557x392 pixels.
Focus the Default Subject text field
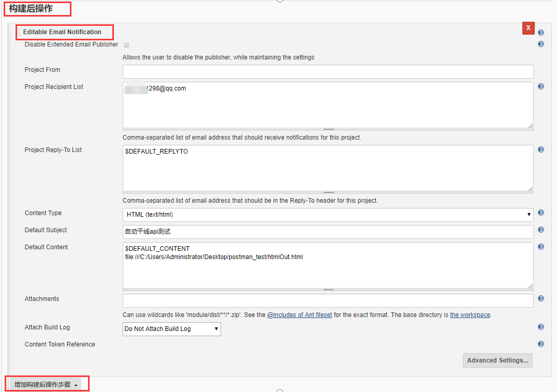(328, 232)
